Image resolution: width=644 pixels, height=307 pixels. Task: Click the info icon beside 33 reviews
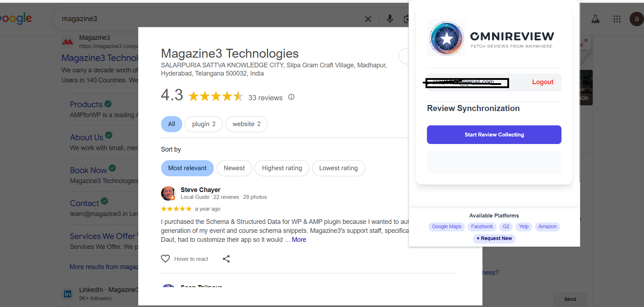tap(291, 97)
